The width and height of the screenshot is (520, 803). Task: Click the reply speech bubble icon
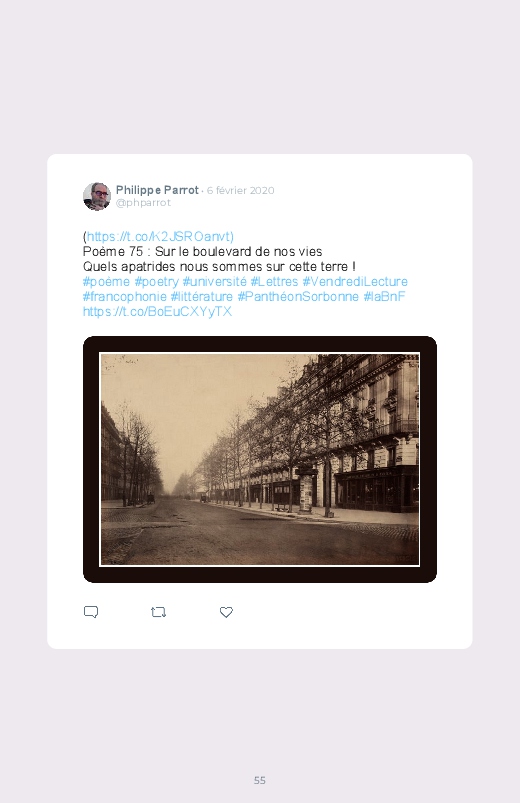tap(91, 612)
